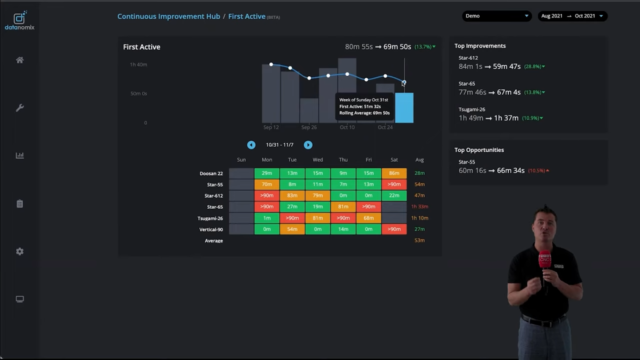This screenshot has width=640, height=360.
Task: Click the Sat column header
Action: point(394,160)
